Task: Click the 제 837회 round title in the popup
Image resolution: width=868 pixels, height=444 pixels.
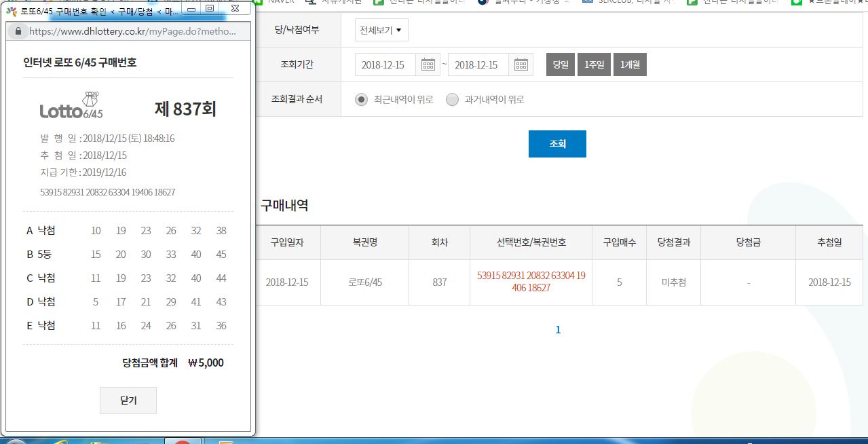Action: [185, 109]
